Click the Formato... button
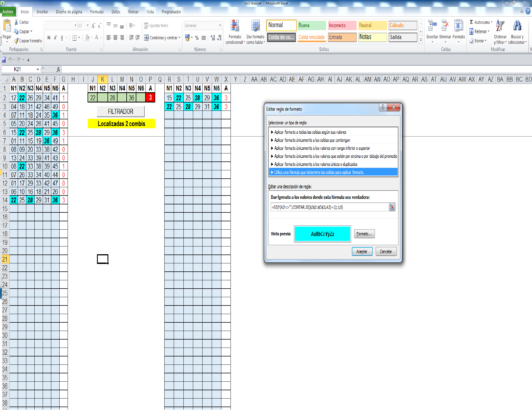Viewport: 532px width, 411px height. (364, 234)
